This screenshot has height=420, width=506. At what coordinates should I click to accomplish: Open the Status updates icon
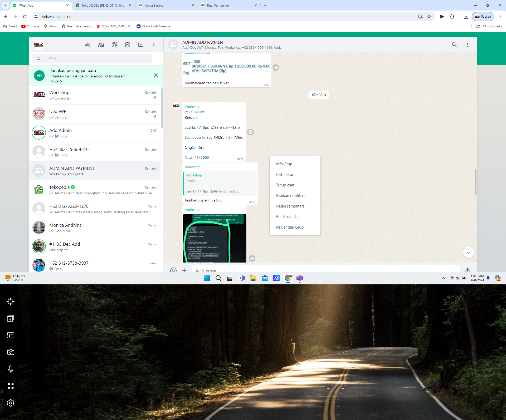pyautogui.click(x=114, y=45)
